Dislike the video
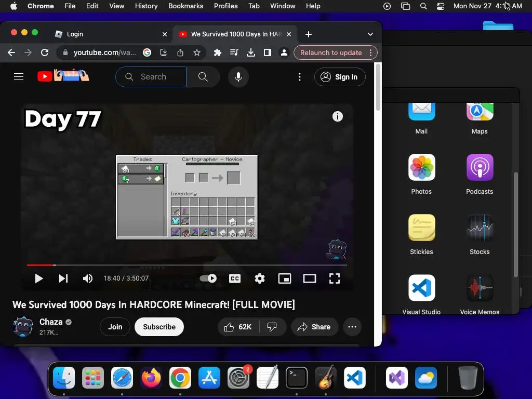 (272, 327)
